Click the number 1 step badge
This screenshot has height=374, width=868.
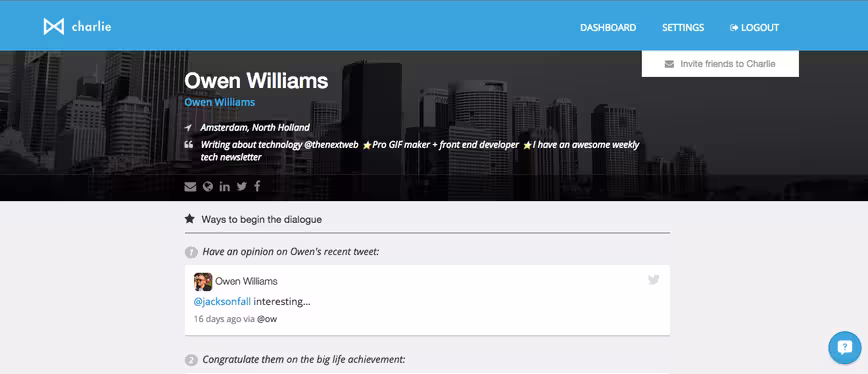pos(190,253)
